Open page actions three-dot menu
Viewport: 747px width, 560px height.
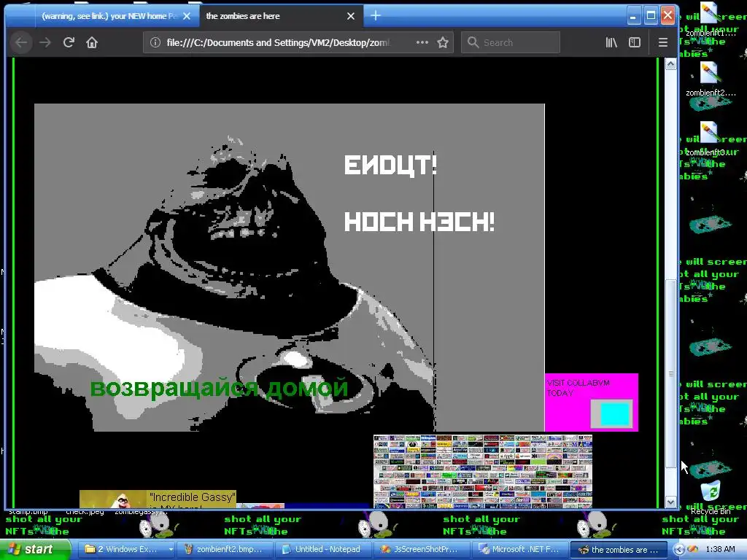[422, 42]
